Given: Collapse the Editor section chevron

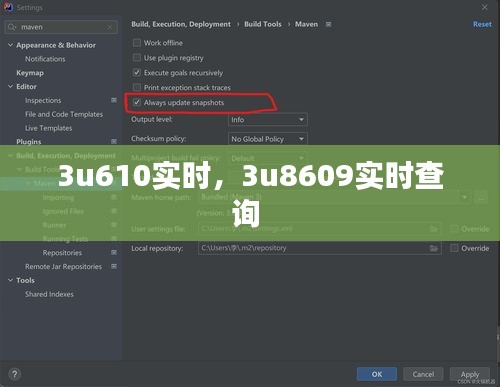Looking at the screenshot, I should click(10, 86).
